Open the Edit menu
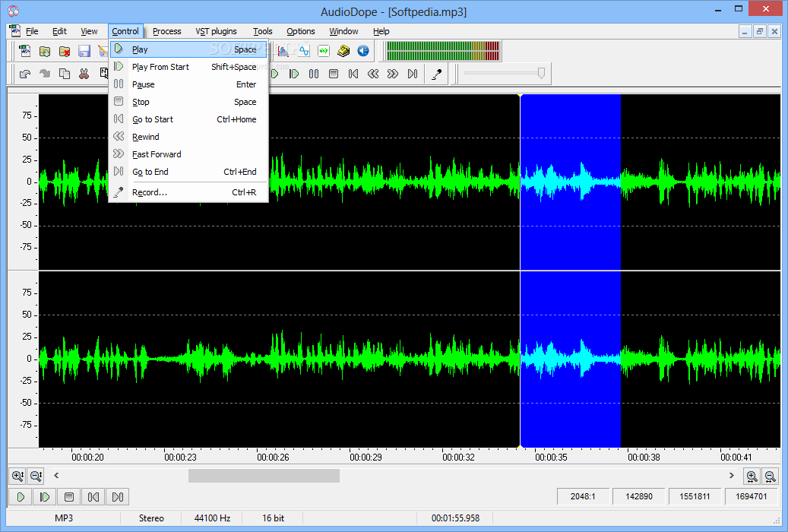 click(x=59, y=31)
